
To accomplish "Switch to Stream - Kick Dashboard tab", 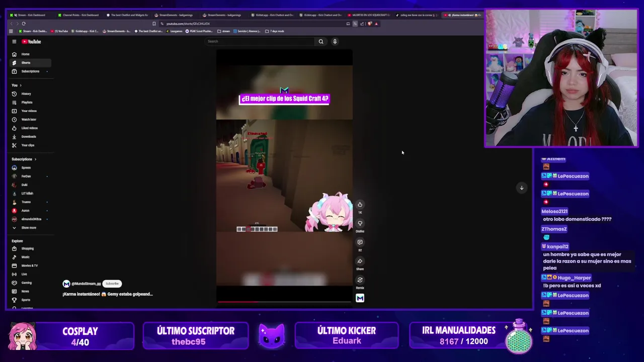I will [x=30, y=15].
